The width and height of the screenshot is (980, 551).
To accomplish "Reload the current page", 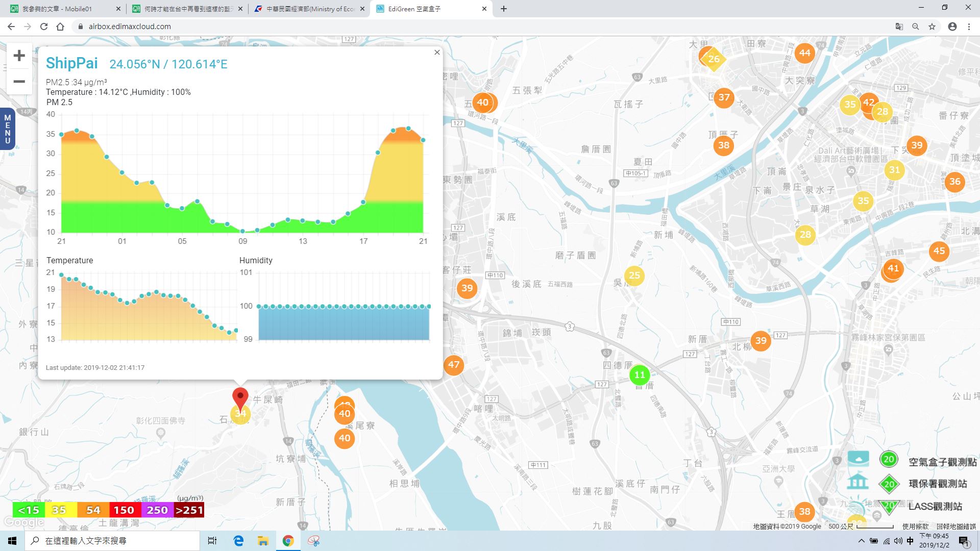I will 44,27.
